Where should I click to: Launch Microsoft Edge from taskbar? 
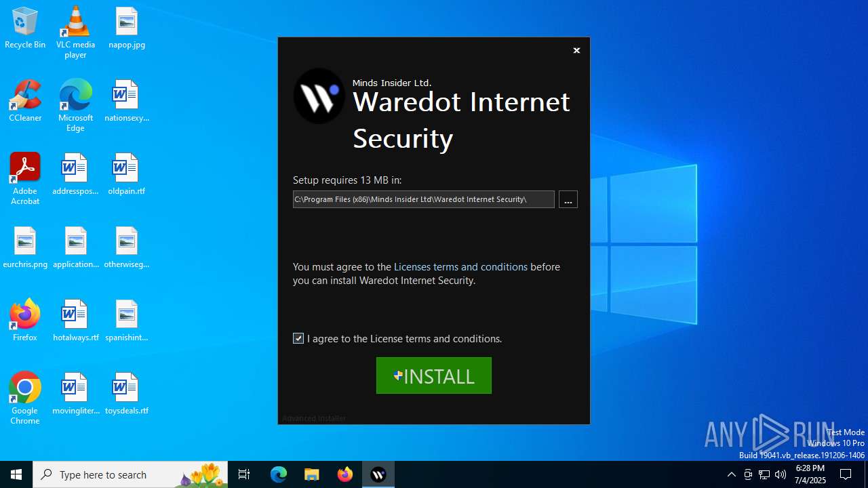(x=279, y=474)
